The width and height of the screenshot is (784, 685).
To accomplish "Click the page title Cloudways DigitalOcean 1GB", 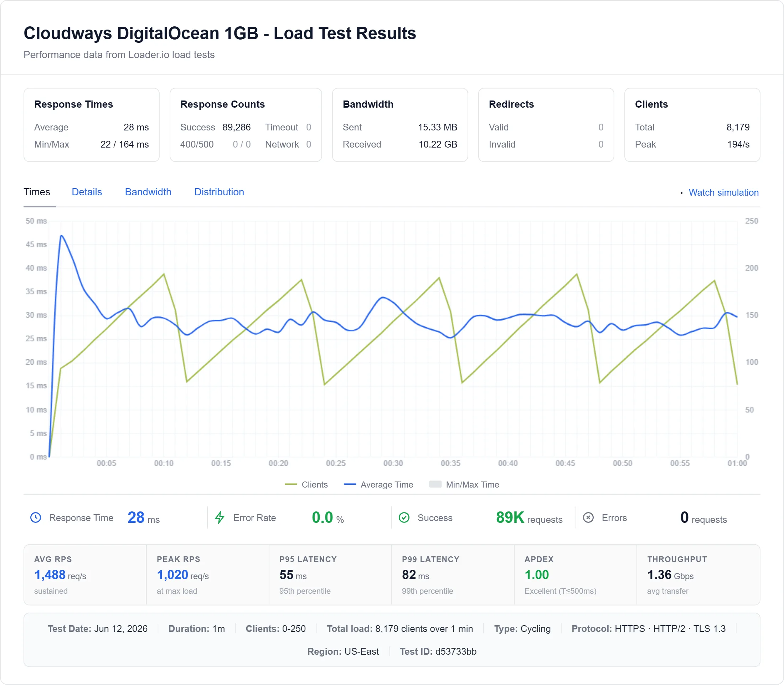I will click(220, 33).
